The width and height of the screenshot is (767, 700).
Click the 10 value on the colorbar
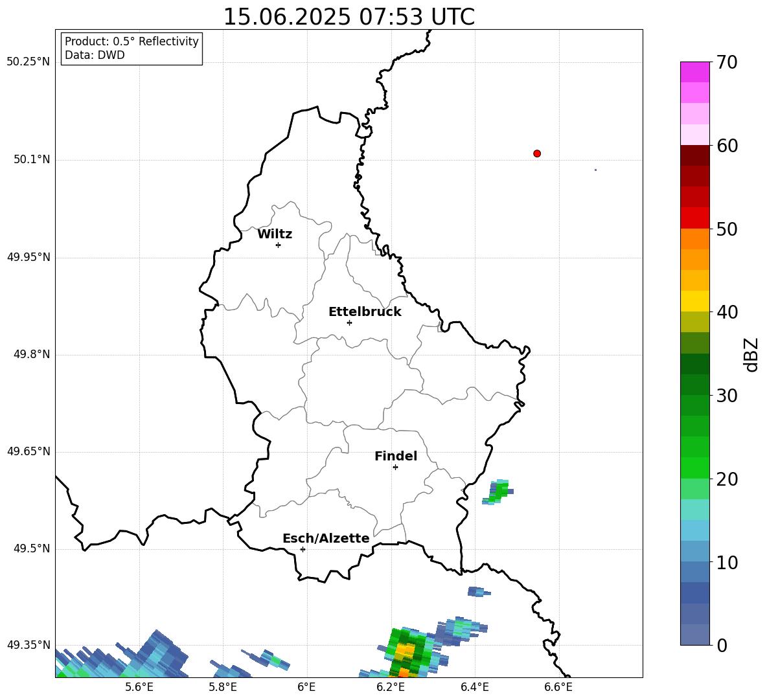point(727,562)
